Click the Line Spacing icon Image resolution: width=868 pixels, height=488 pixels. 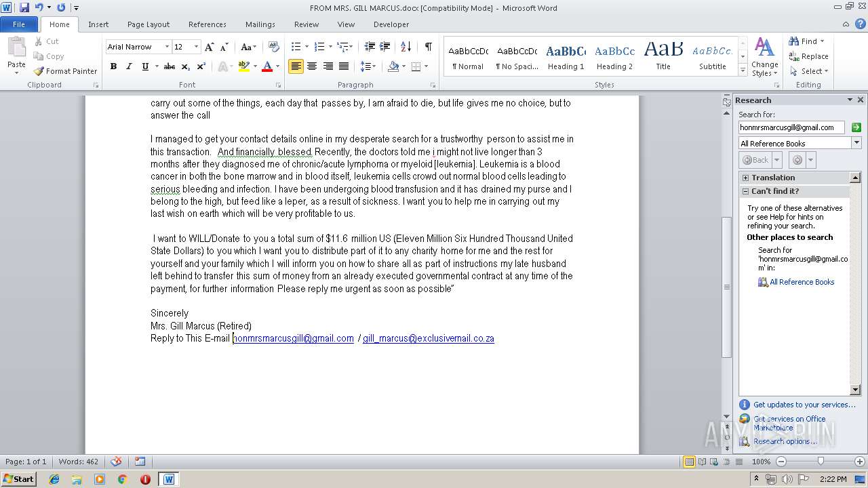click(x=366, y=66)
